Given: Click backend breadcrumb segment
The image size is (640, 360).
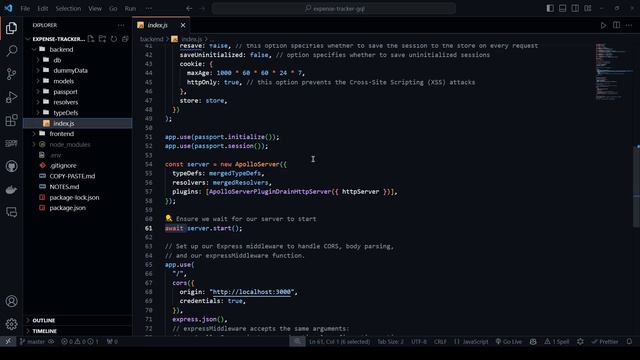Looking at the screenshot, I should pos(151,39).
